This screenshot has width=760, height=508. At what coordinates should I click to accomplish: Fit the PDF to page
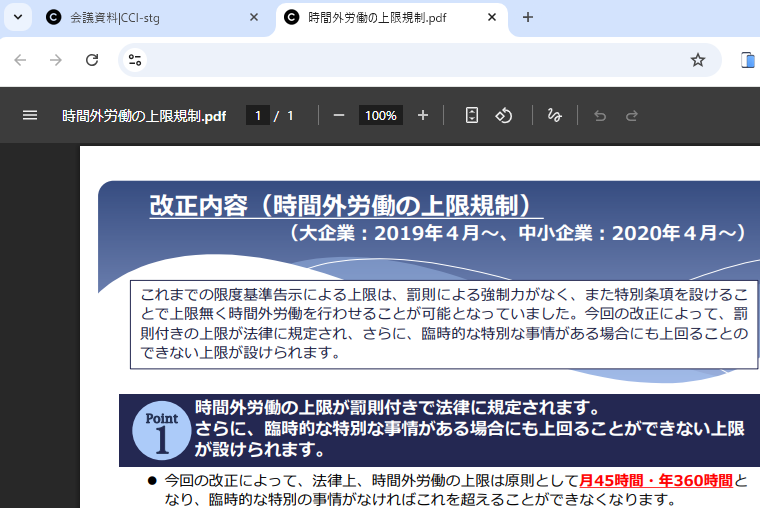pos(472,115)
